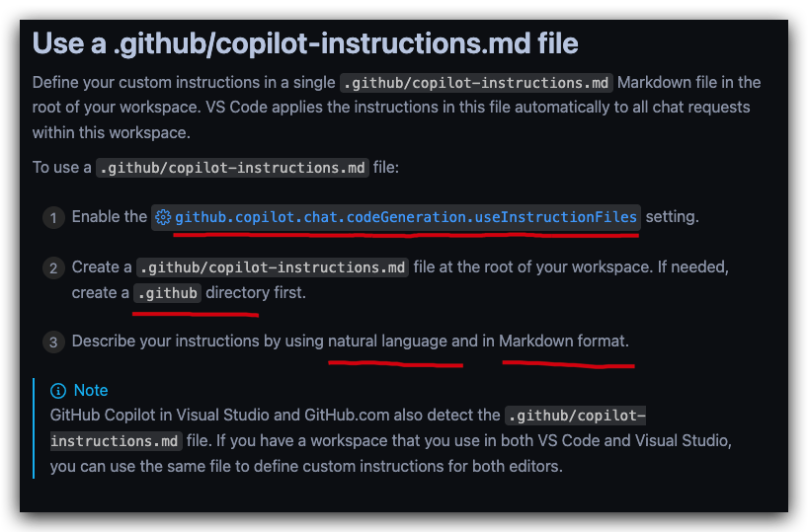The width and height of the screenshot is (808, 532).
Task: Click 'Enable the' text in step 1
Action: click(110, 217)
